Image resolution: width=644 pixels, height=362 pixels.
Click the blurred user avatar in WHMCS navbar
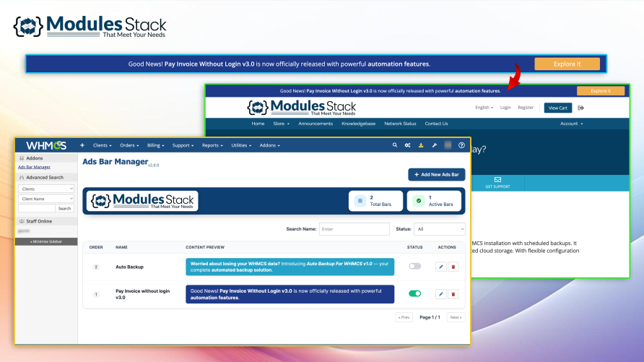448,145
